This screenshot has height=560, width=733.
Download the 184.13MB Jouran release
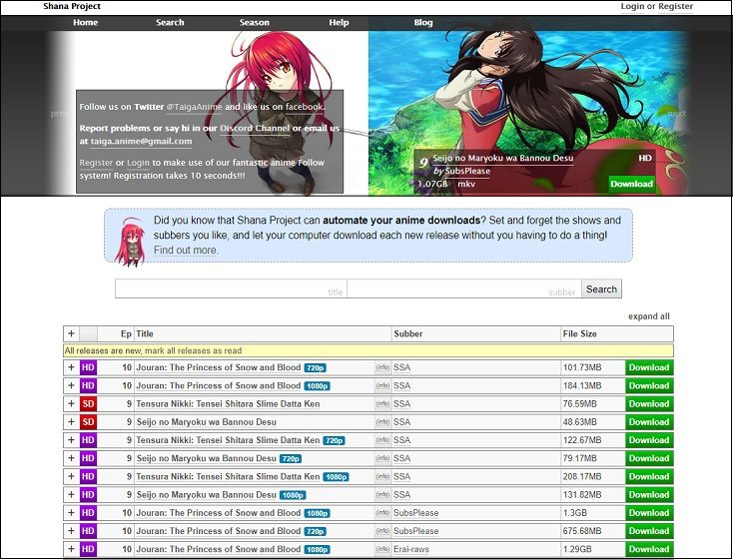649,385
